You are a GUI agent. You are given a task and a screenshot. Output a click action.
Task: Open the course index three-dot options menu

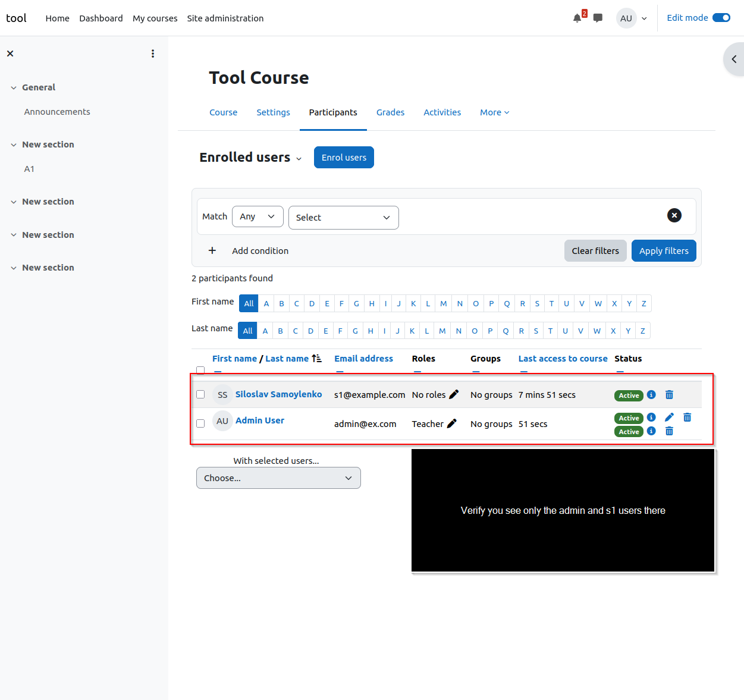click(x=153, y=54)
